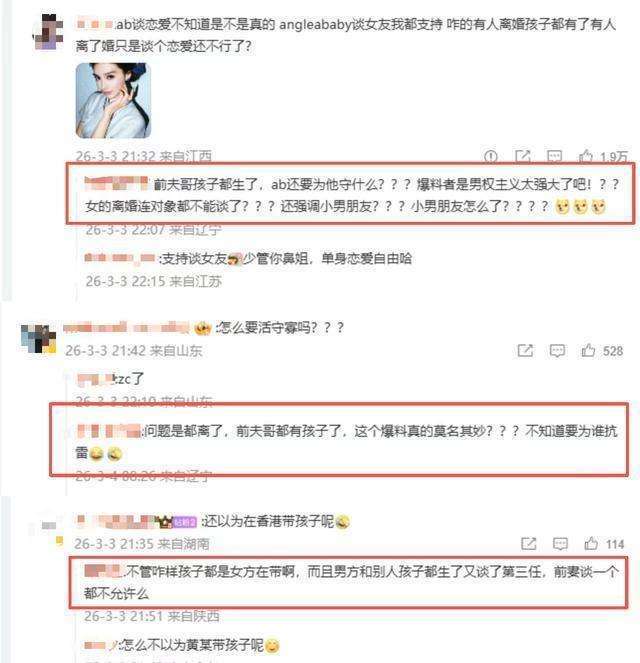Open the username on 怎么不以为黄某带孩子呢 reply

(x=99, y=645)
